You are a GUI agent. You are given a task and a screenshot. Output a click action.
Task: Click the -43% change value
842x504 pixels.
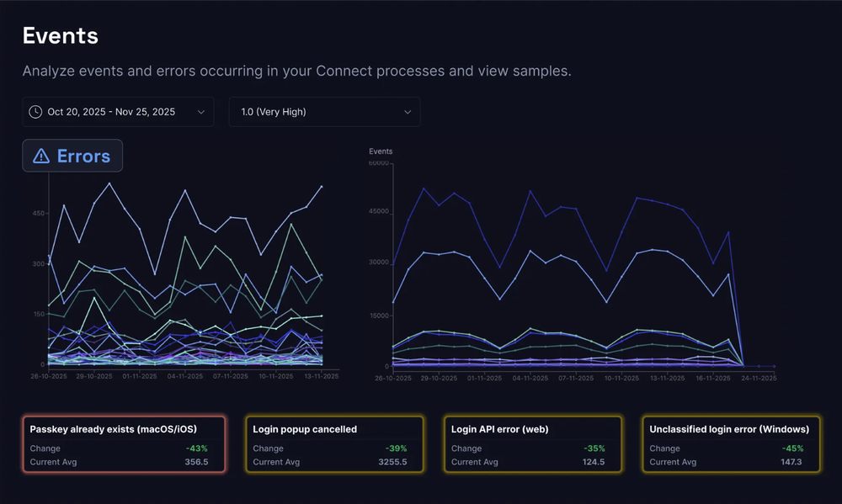pos(197,448)
